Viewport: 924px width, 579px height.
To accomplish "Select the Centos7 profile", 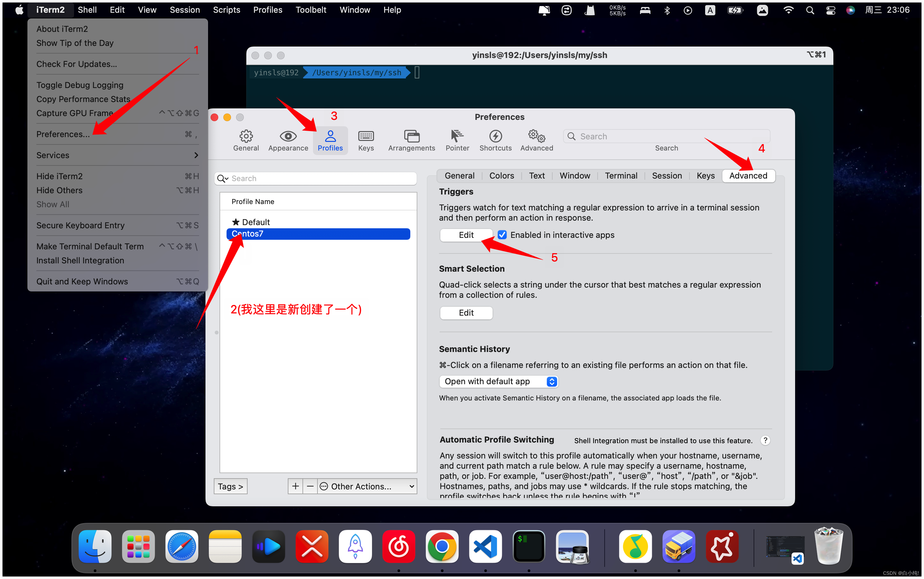I will (x=318, y=234).
